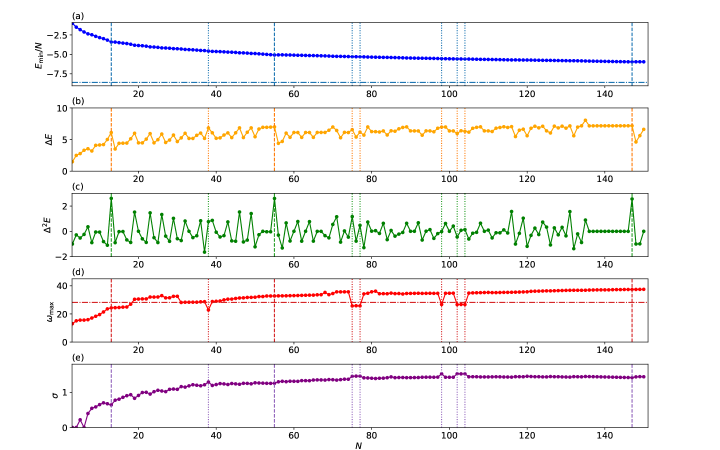Click the red dip at N=38 in panel (d)
Viewport: 720px width, 450px height.
(208, 310)
